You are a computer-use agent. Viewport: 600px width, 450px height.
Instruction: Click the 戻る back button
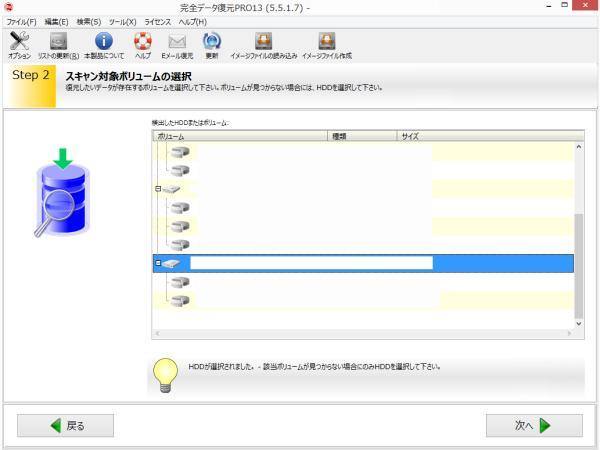[x=65, y=425]
